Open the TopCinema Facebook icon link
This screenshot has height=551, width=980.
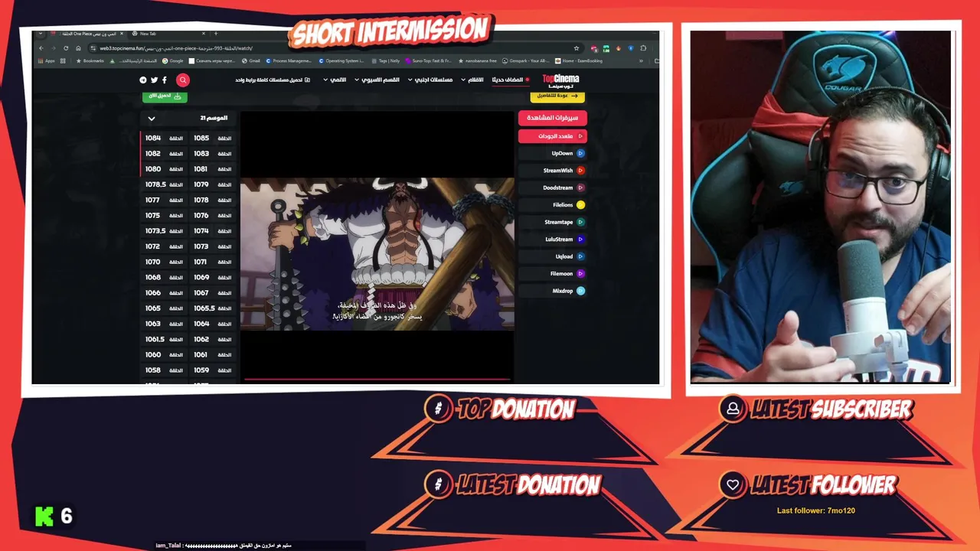pyautogui.click(x=164, y=80)
